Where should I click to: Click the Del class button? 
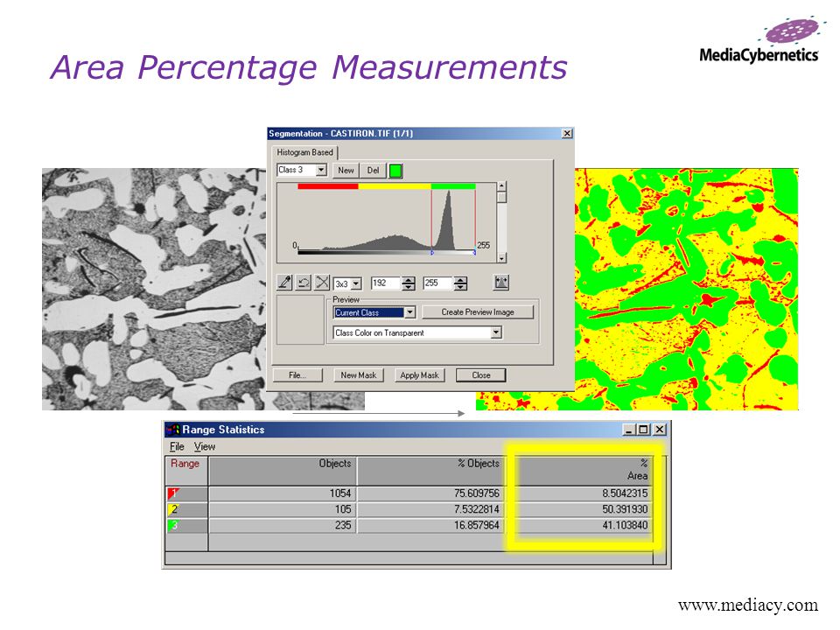pyautogui.click(x=373, y=171)
